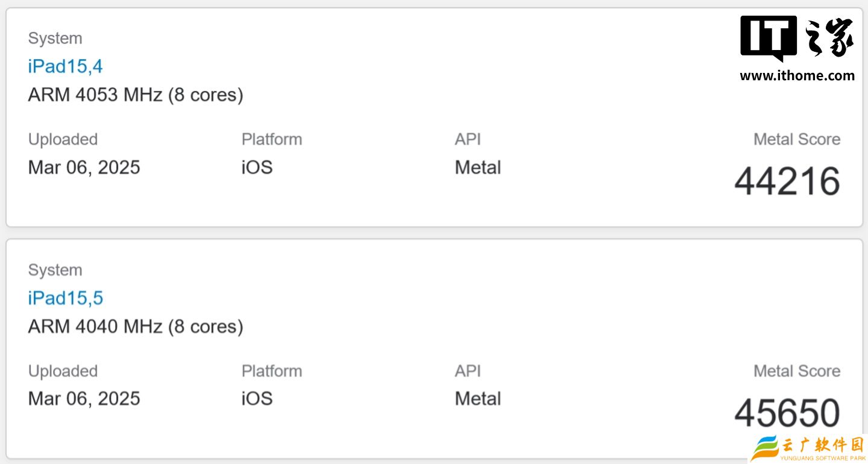The image size is (868, 464).
Task: Click the IT Home logo icon
Action: coord(797,38)
